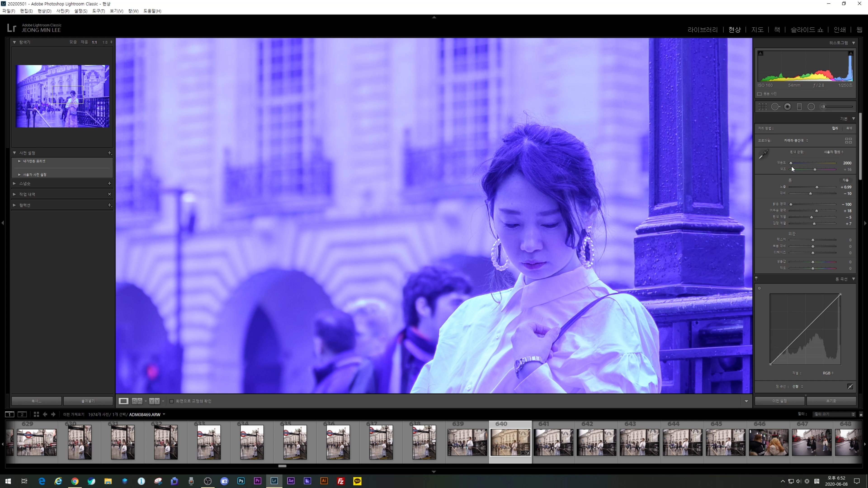Image resolution: width=868 pixels, height=488 pixels.
Task: Enable the 원본 사진 checkbox
Action: 759,94
